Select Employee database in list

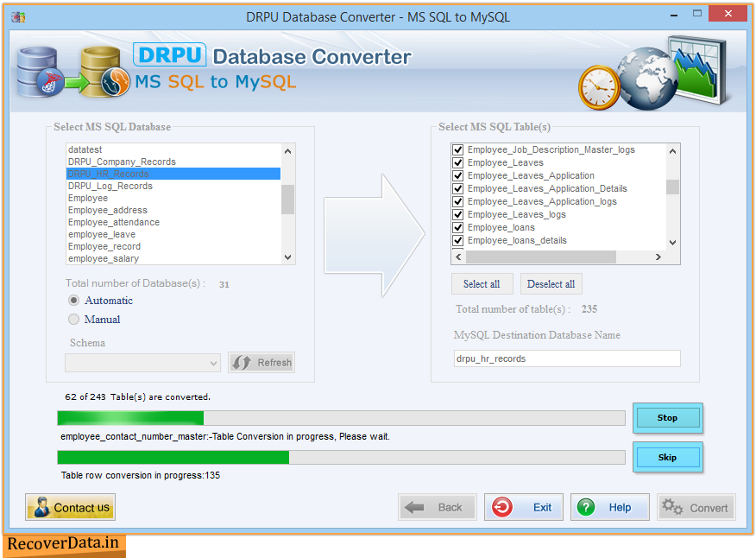tap(173, 198)
